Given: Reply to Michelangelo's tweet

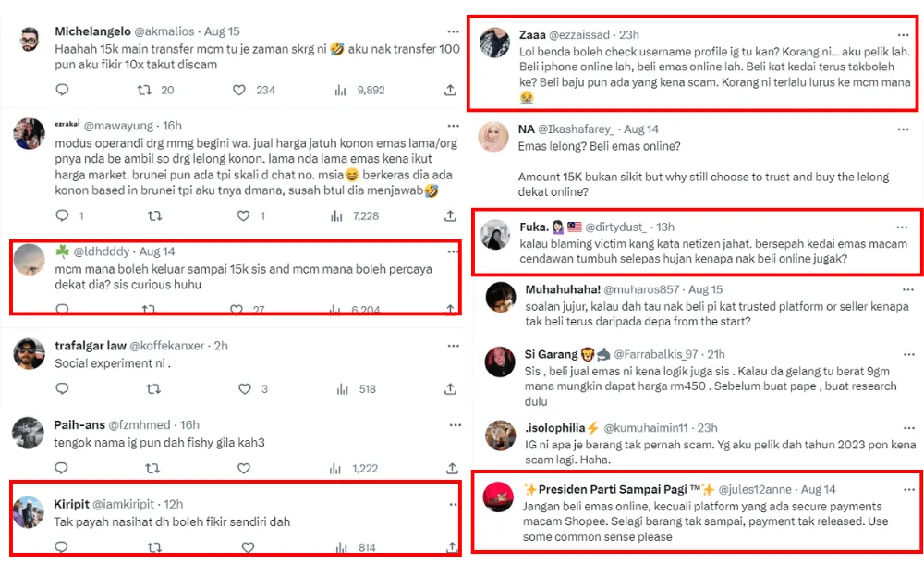Looking at the screenshot, I should pyautogui.click(x=62, y=90).
